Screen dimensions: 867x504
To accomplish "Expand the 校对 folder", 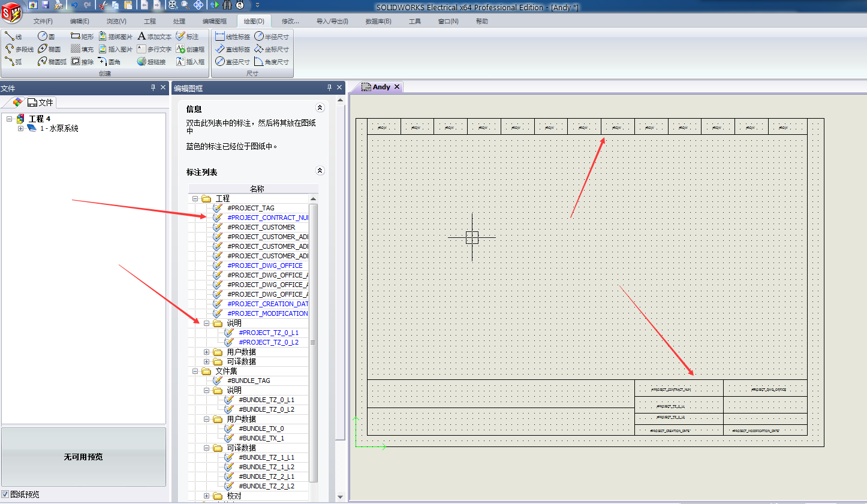I will [x=206, y=496].
